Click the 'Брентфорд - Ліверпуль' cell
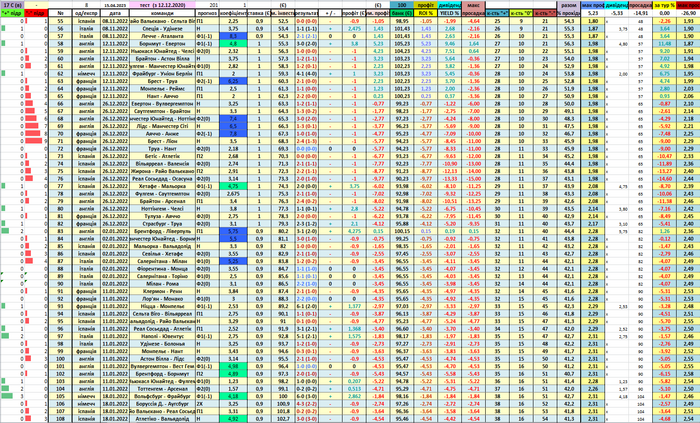 [x=162, y=231]
